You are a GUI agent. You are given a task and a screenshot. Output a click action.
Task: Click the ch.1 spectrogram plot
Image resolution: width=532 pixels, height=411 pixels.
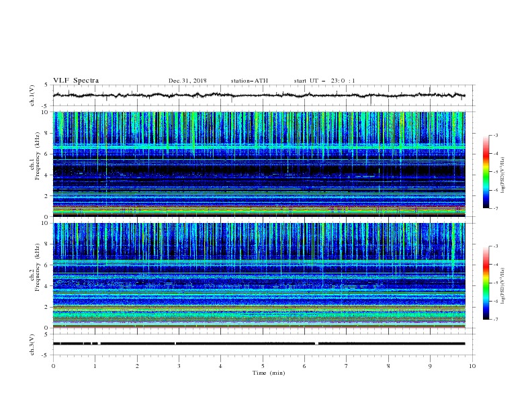tap(259, 164)
